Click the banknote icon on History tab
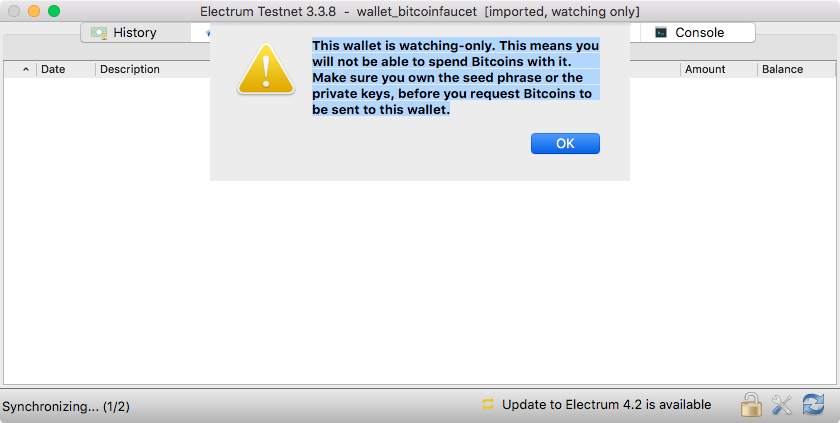This screenshot has width=840, height=423. click(x=99, y=33)
